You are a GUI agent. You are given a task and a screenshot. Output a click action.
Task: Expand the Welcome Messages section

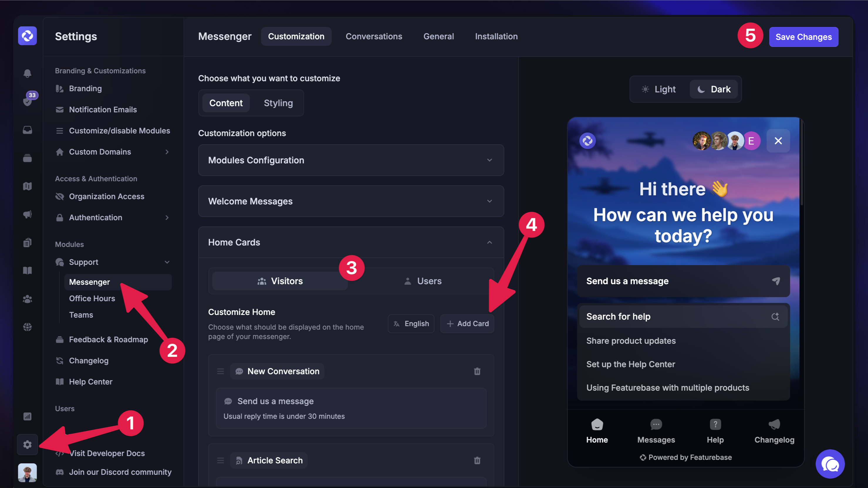point(351,201)
